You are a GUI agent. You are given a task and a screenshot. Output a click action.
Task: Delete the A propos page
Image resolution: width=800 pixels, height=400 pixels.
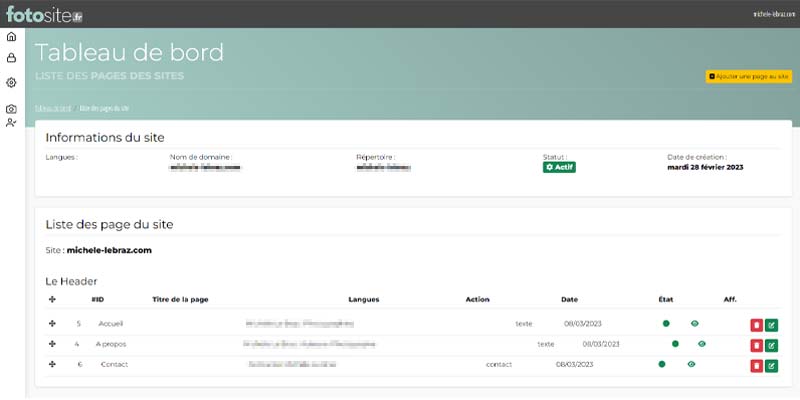(756, 345)
